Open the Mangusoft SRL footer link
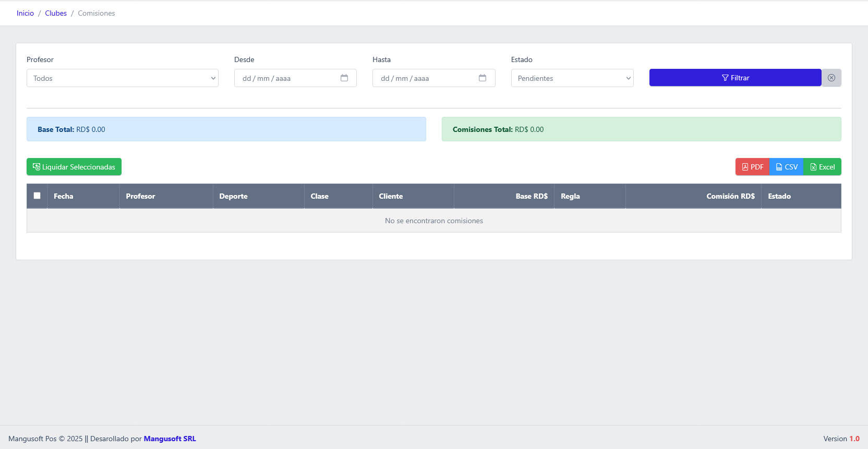Screen dimensions: 868x449 [x=170, y=439]
